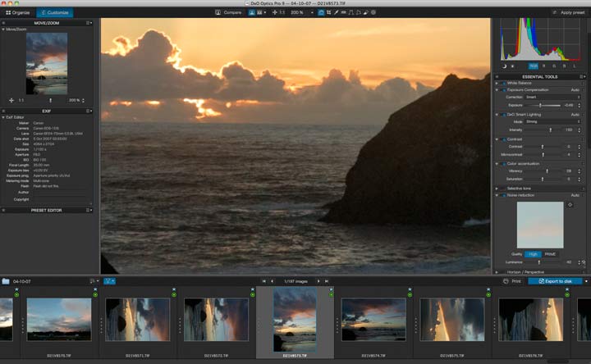This screenshot has width=591, height=364.
Task: Expand the White Balance section
Action: [x=497, y=83]
